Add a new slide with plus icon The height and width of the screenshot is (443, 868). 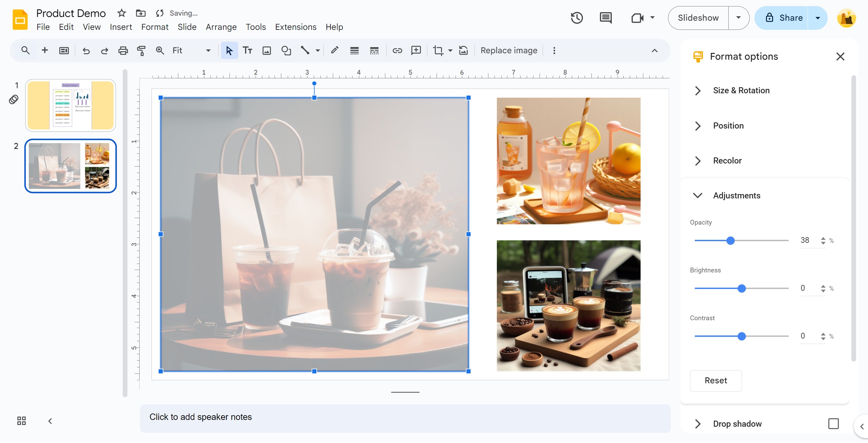[x=44, y=51]
